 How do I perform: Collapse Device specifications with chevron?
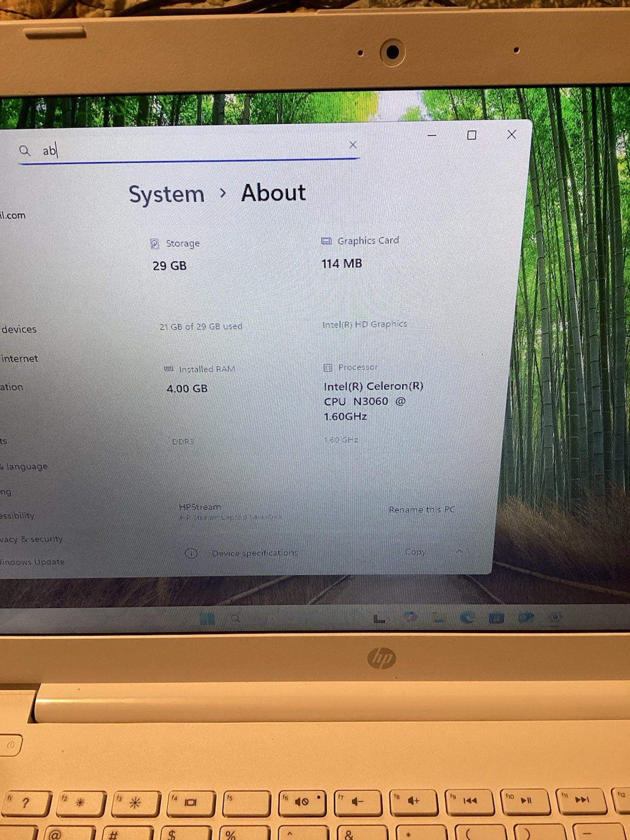(x=459, y=551)
